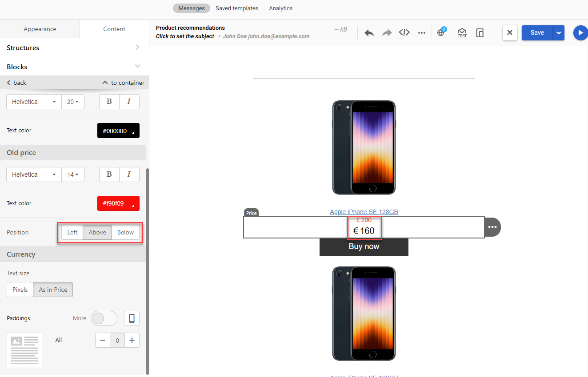Click the globe language icon
This screenshot has width=588, height=377.
[441, 32]
